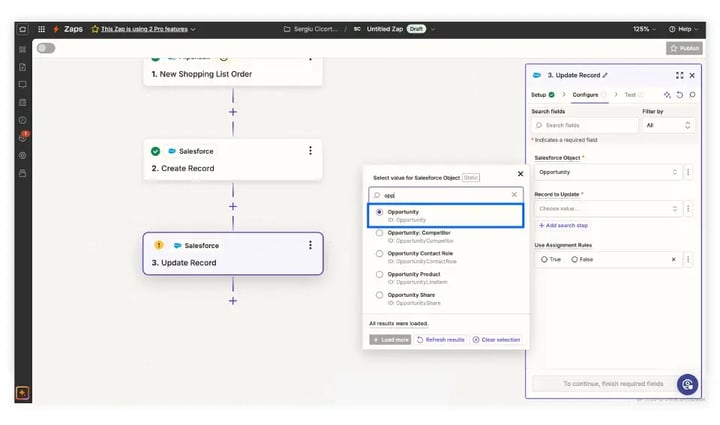
Task: Select the 1. New Shopping List Order step
Action: pyautogui.click(x=233, y=73)
